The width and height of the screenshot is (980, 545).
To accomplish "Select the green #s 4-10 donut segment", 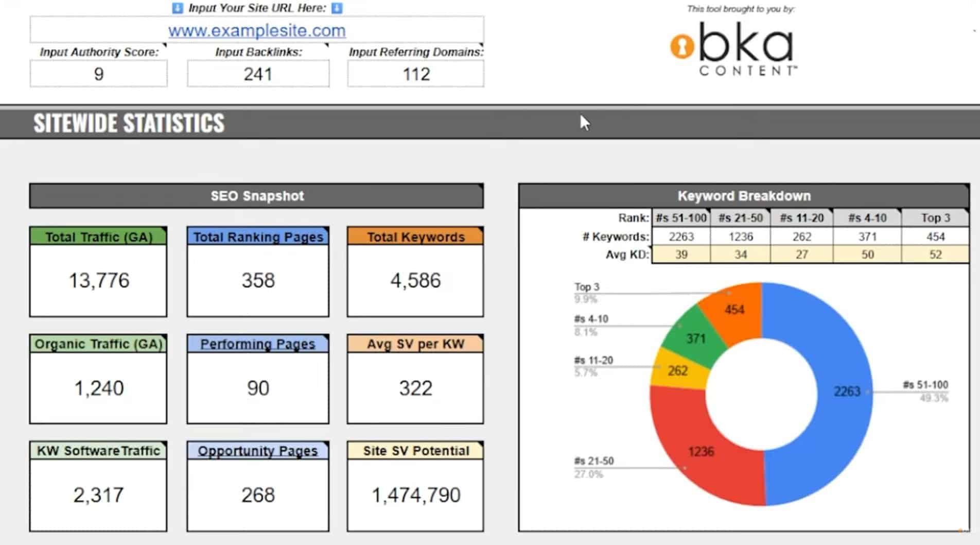I will tap(695, 337).
